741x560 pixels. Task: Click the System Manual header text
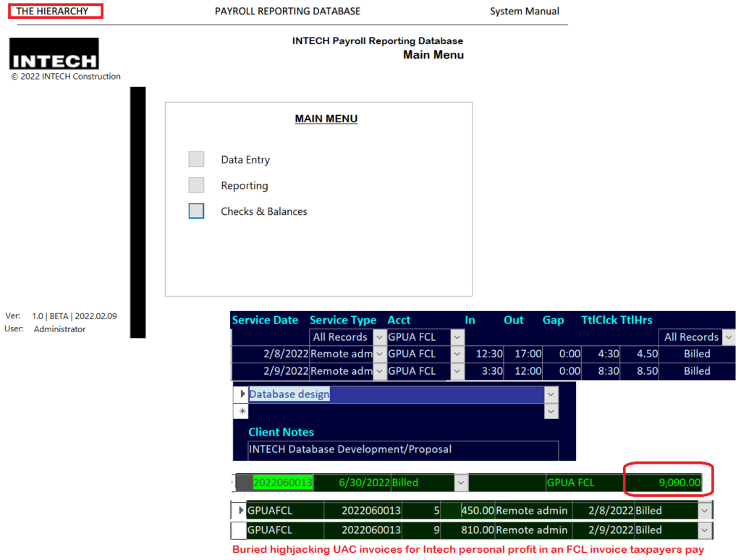click(x=525, y=11)
